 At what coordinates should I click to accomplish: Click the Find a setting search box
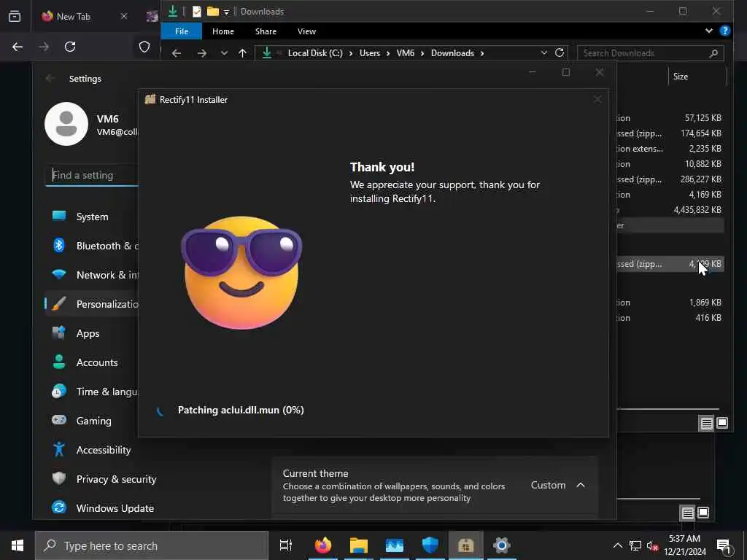[92, 175]
